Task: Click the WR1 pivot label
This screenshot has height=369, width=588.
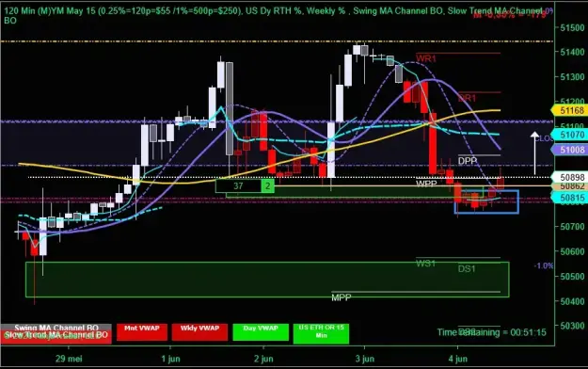Action: [426, 58]
